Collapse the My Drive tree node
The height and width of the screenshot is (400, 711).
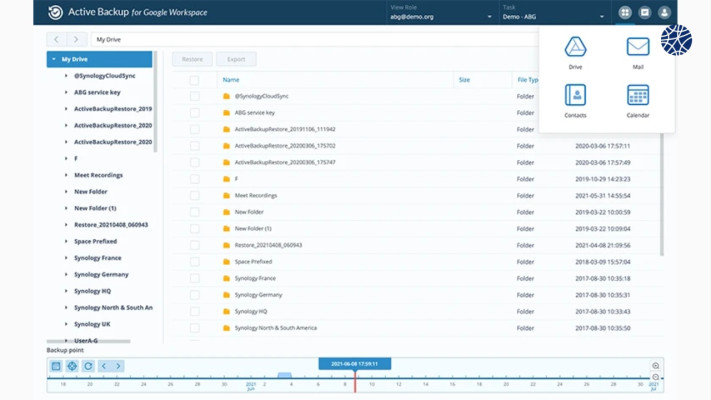54,59
